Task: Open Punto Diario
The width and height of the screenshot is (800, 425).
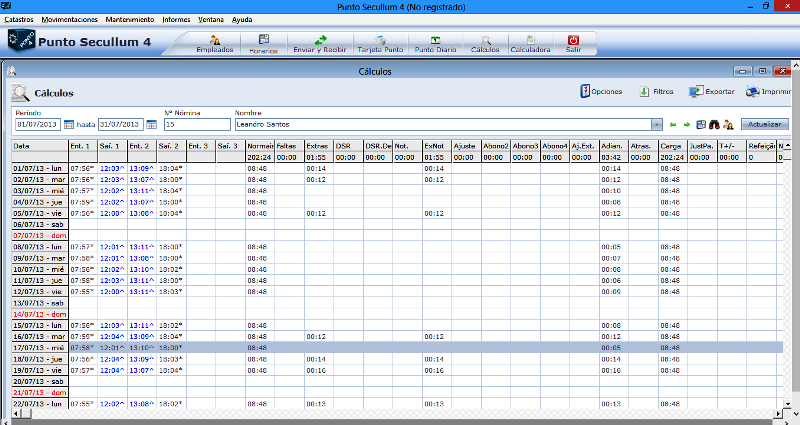Action: pyautogui.click(x=435, y=42)
